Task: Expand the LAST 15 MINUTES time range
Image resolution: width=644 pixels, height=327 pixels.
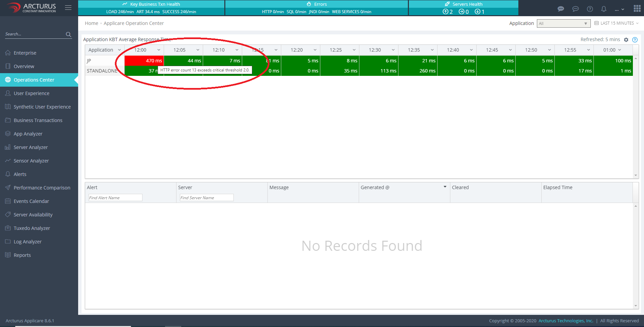Action: click(x=617, y=23)
